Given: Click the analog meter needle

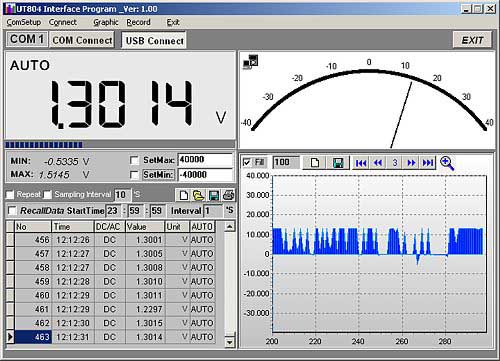Looking at the screenshot, I should click(401, 115).
